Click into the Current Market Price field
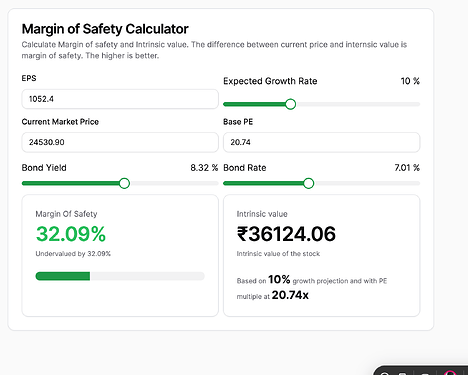The width and height of the screenshot is (468, 375). (x=120, y=142)
